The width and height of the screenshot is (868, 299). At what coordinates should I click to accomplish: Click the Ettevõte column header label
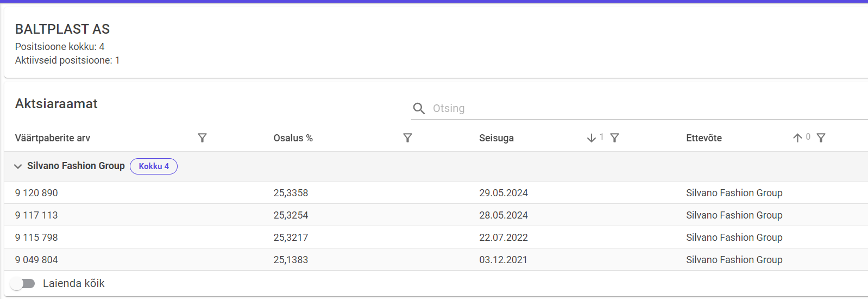pyautogui.click(x=704, y=138)
